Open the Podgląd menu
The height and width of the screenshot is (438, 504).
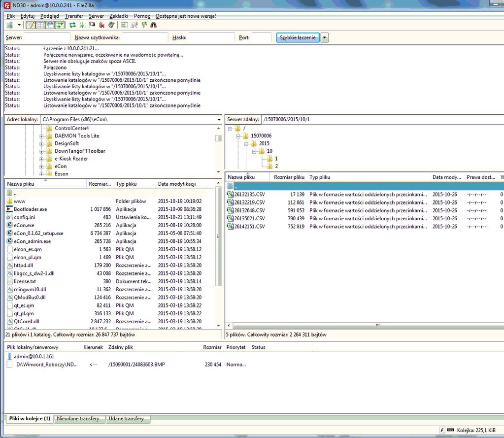[50, 16]
